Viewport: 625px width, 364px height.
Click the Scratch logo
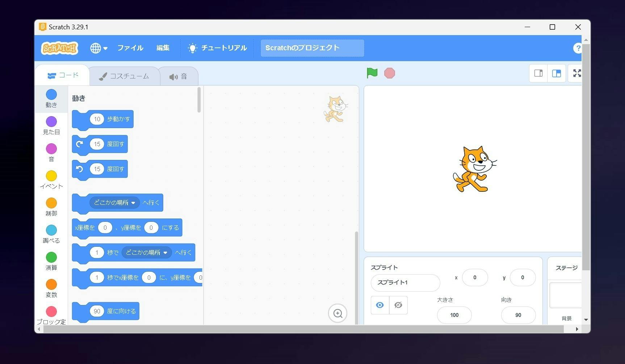[60, 48]
